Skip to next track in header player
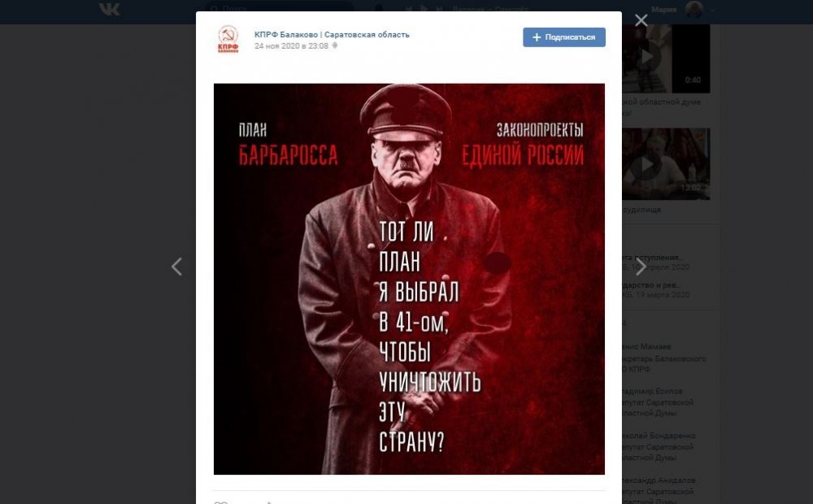The width and height of the screenshot is (813, 504). pyautogui.click(x=440, y=9)
